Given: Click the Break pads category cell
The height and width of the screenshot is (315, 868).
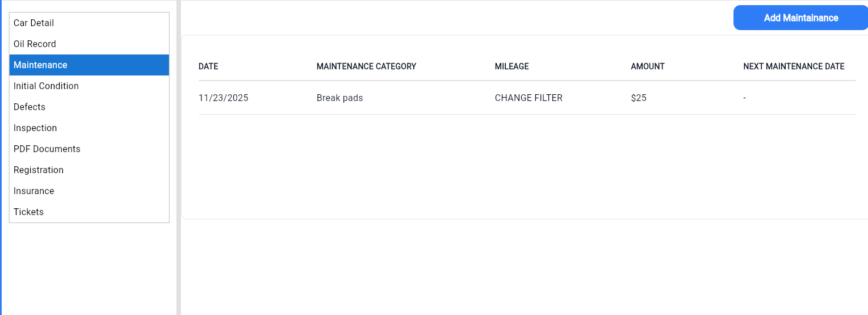Looking at the screenshot, I should click(339, 98).
